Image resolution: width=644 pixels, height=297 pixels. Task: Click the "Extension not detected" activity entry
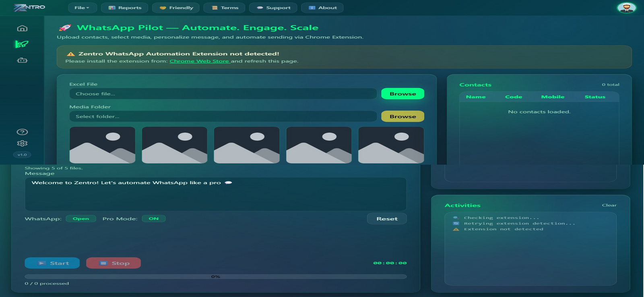504,229
